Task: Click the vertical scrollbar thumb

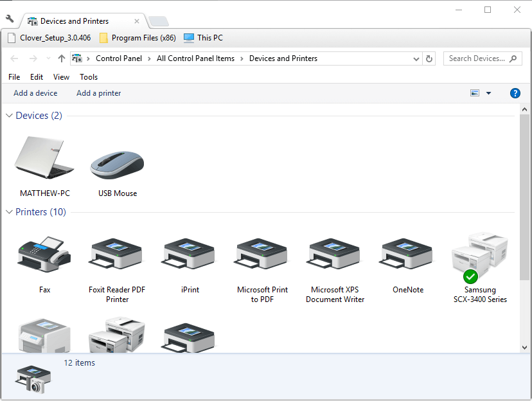Action: pyautogui.click(x=524, y=197)
